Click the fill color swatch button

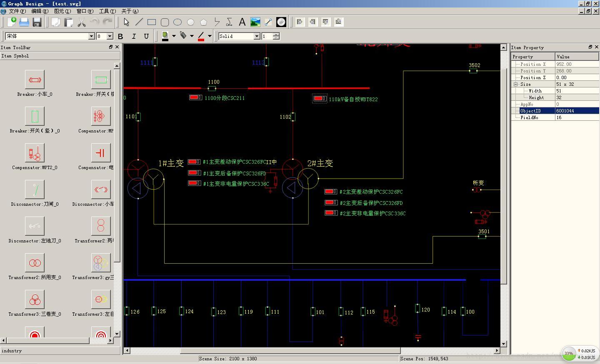pyautogui.click(x=165, y=36)
